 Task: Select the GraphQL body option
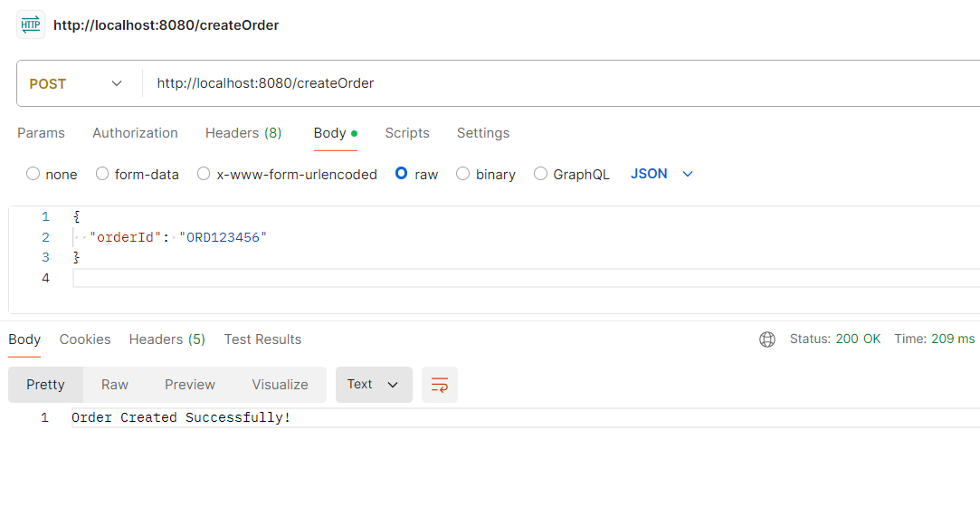tap(541, 174)
